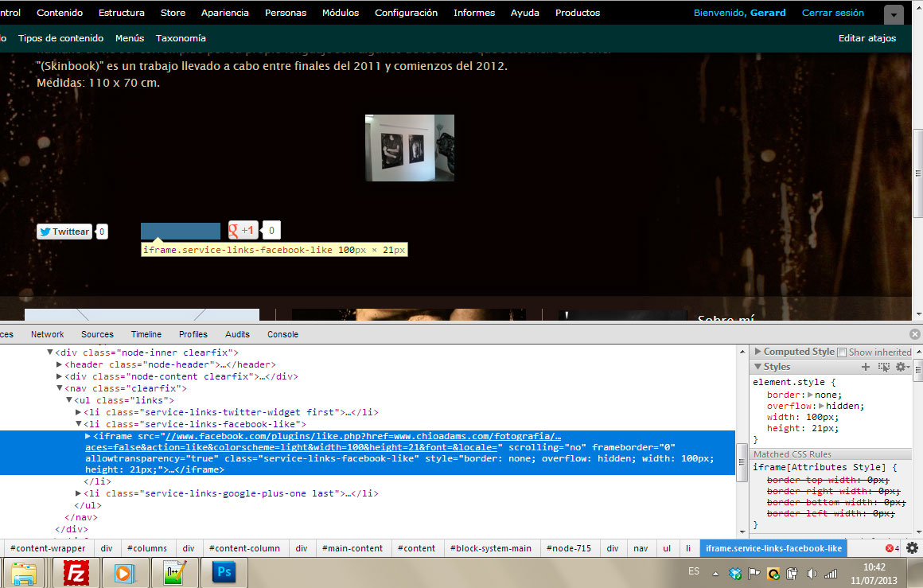923x588 pixels.
Task: Toggle element state icon in Styles header
Action: 883,367
